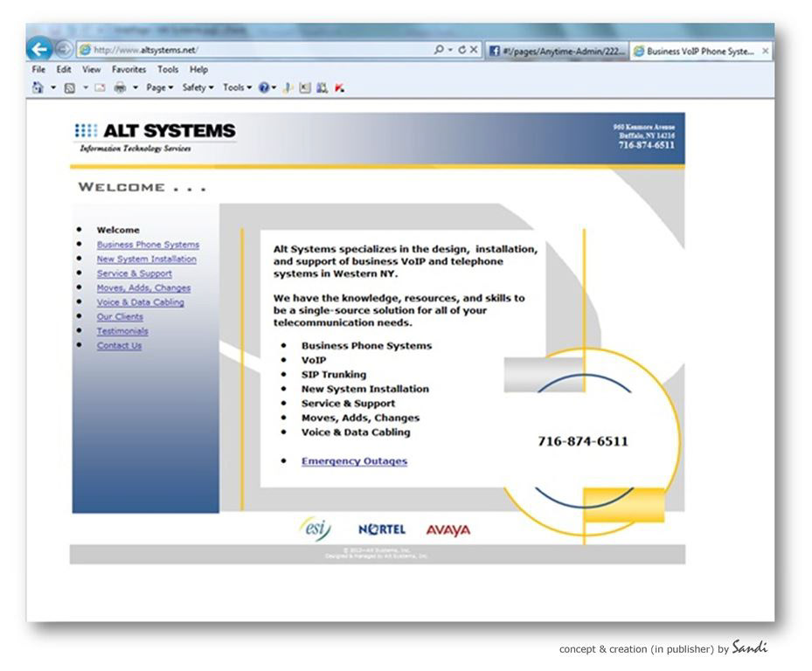Viewport: 812px width, 671px height.
Task: Click the Print icon in command bar
Action: (120, 87)
